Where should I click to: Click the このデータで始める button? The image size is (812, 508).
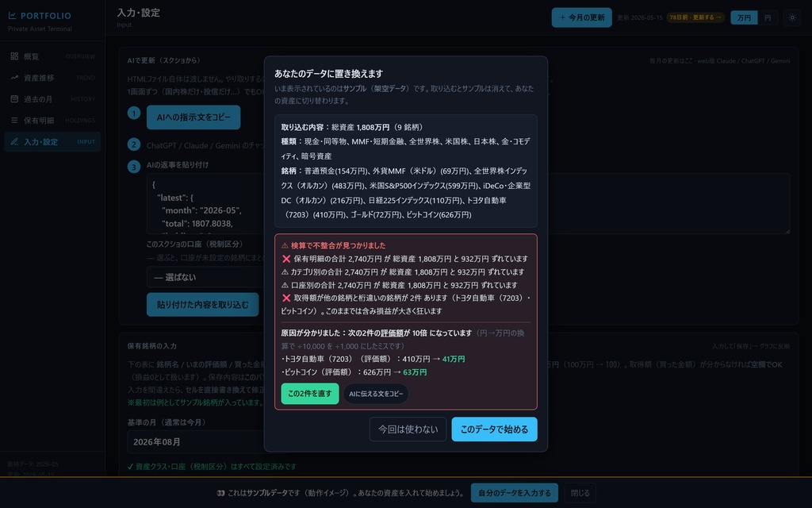click(494, 429)
